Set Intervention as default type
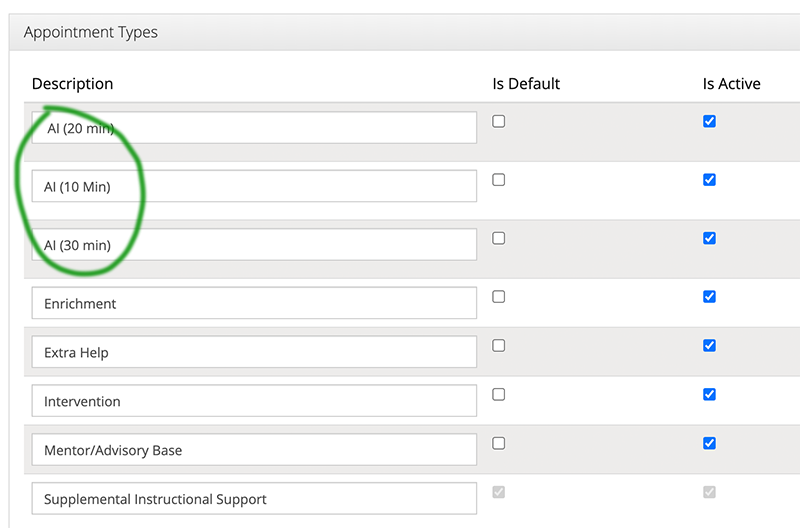This screenshot has width=800, height=528. (x=498, y=394)
